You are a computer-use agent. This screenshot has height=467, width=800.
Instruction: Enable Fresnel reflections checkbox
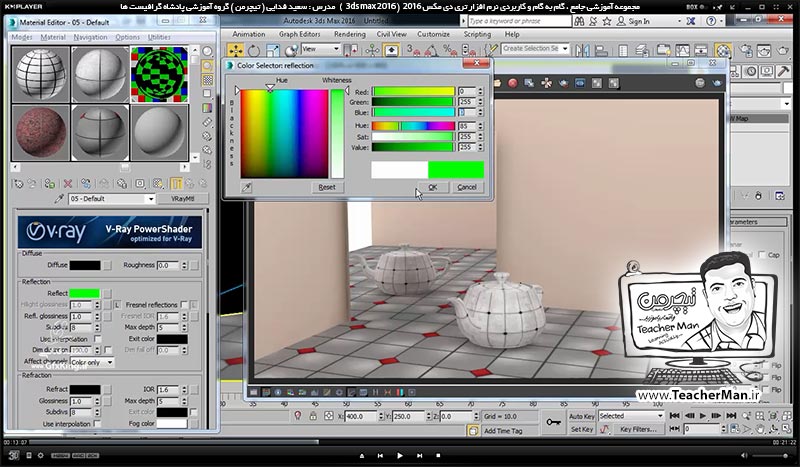(184, 305)
